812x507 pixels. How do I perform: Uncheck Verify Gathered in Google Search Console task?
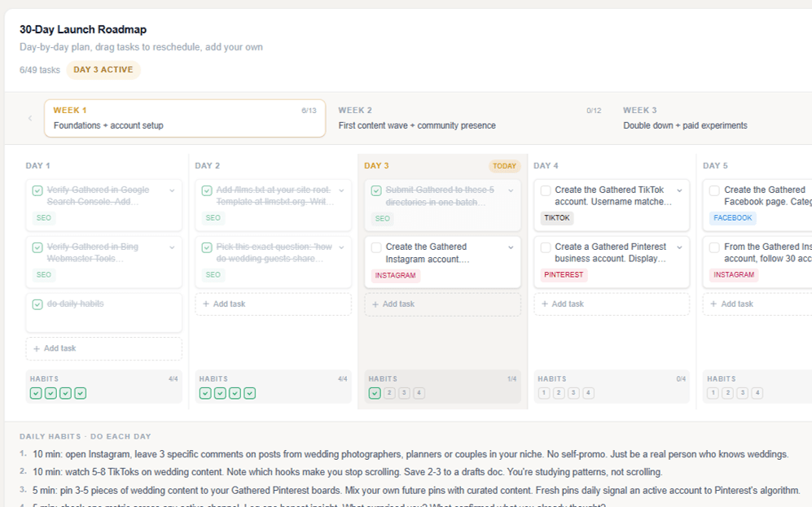pyautogui.click(x=37, y=190)
